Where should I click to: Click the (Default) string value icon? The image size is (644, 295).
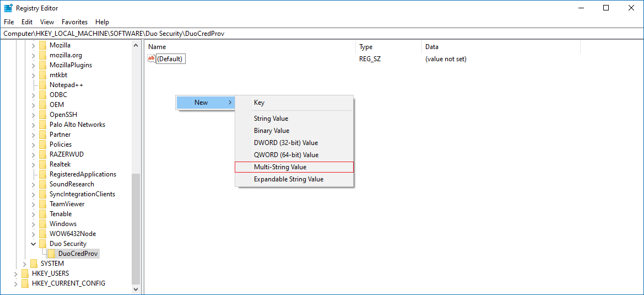152,59
